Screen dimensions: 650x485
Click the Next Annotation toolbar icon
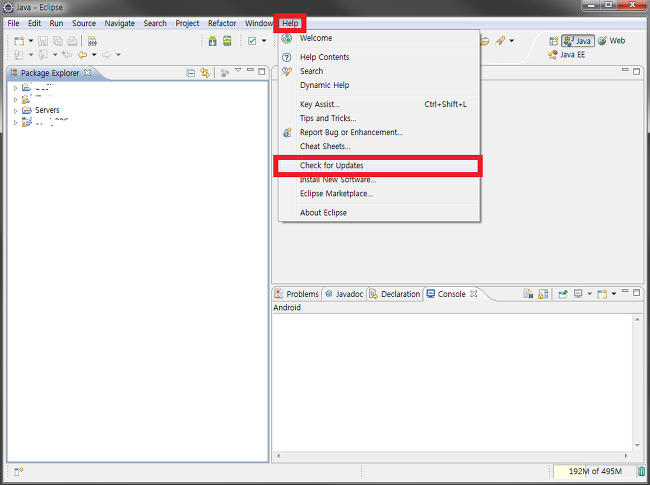point(19,54)
